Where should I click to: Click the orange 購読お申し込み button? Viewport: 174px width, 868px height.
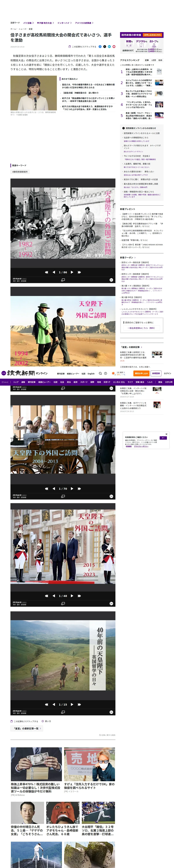point(141,373)
